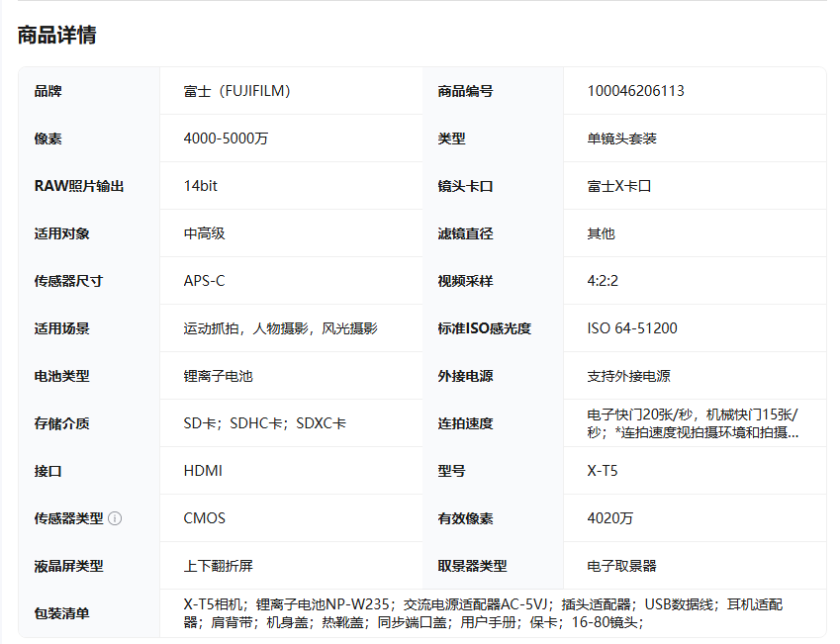Click the 适用场景 label
840x644 pixels.
[62, 328]
